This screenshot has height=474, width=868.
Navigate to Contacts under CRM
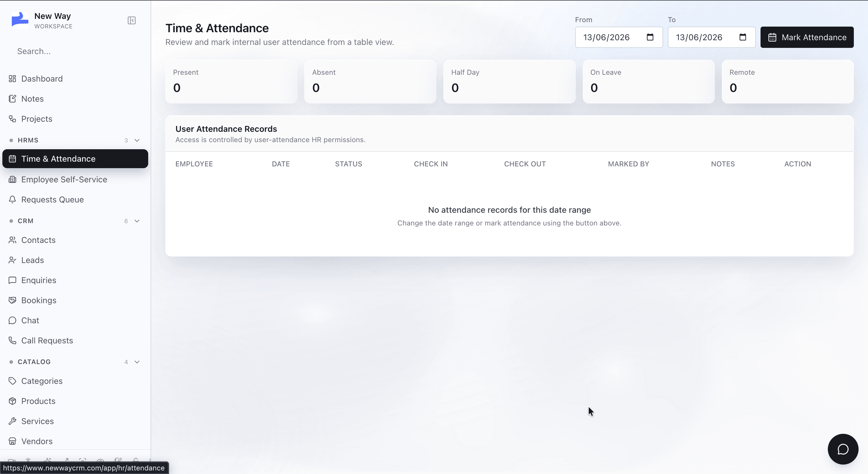pyautogui.click(x=75, y=240)
